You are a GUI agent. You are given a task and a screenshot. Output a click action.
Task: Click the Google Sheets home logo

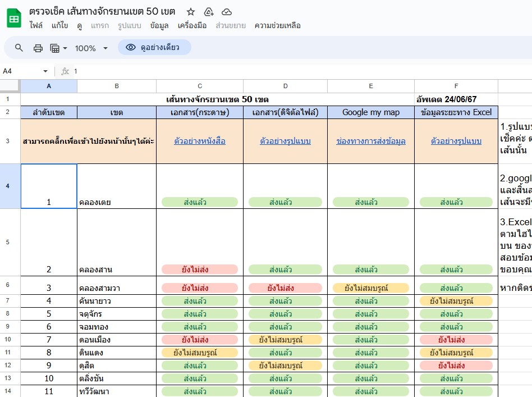pos(14,19)
